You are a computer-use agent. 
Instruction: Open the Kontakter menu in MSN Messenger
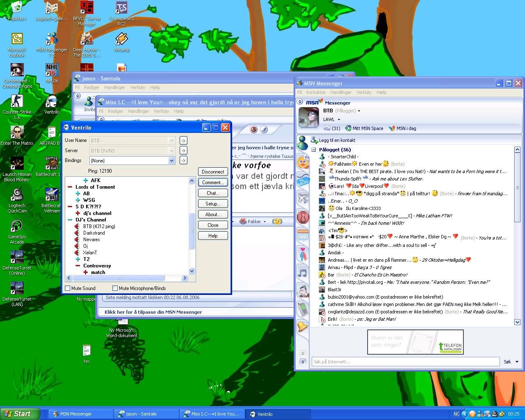pyautogui.click(x=316, y=92)
